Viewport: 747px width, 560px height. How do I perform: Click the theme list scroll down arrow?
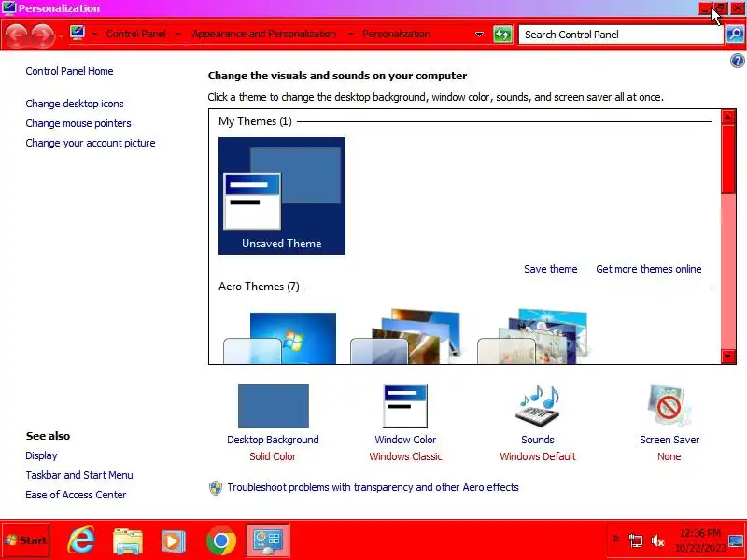pyautogui.click(x=728, y=357)
